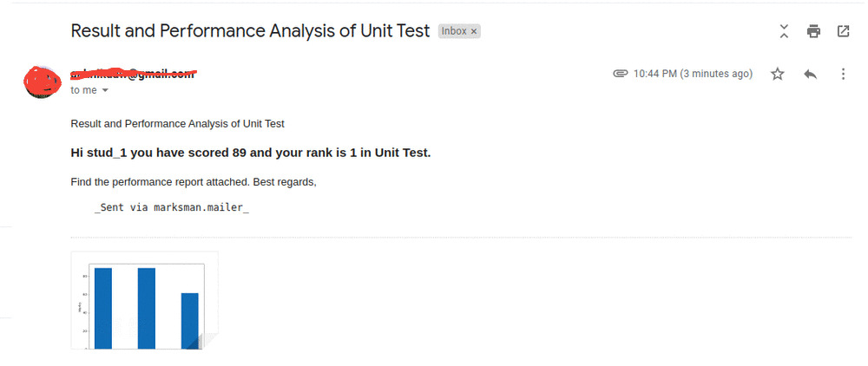Open the three-dot More options menu

tap(843, 75)
